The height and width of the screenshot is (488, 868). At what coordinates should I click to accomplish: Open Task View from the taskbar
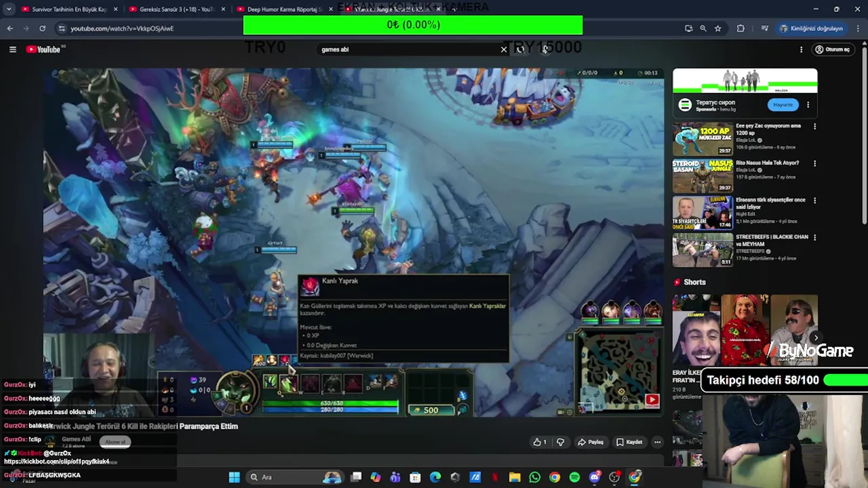point(356,477)
